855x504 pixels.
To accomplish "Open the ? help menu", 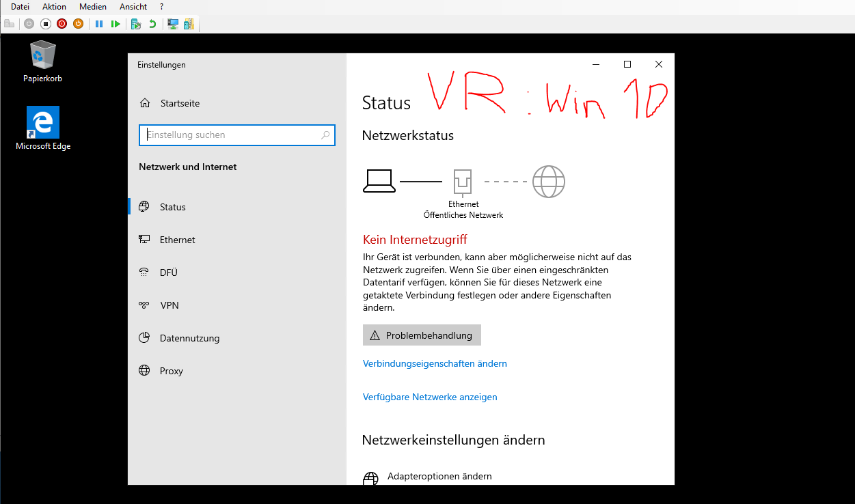I will [162, 6].
